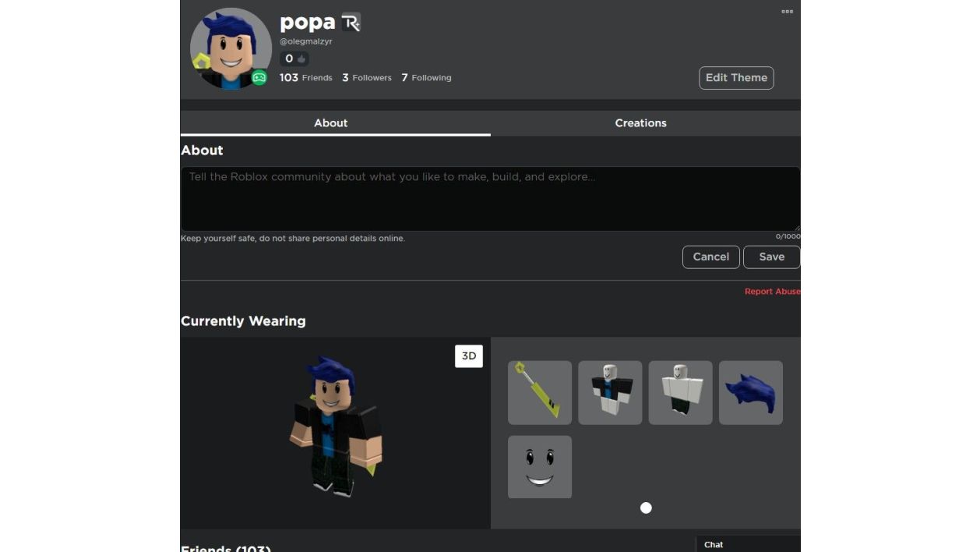The width and height of the screenshot is (980, 552).
Task: Open the smiling face item
Action: (x=540, y=467)
